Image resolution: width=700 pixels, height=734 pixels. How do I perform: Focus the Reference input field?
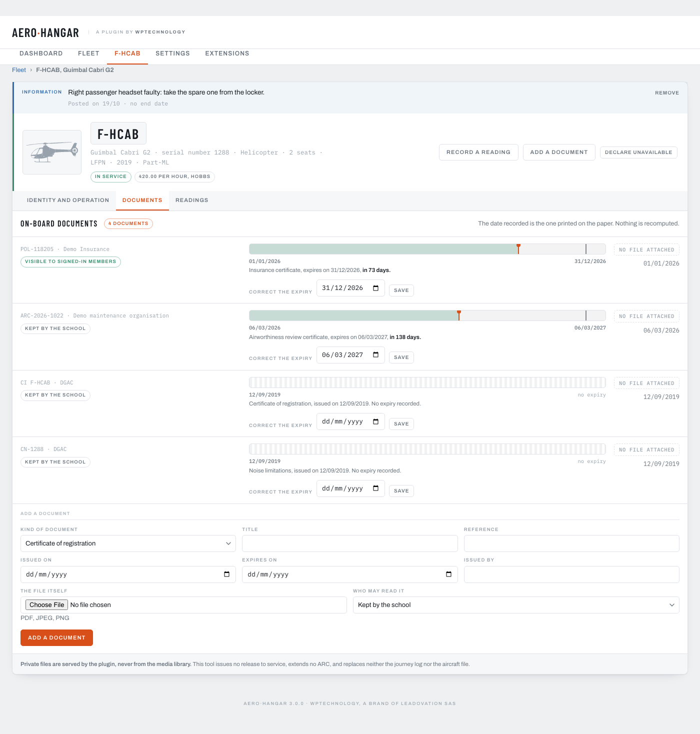pyautogui.click(x=571, y=543)
